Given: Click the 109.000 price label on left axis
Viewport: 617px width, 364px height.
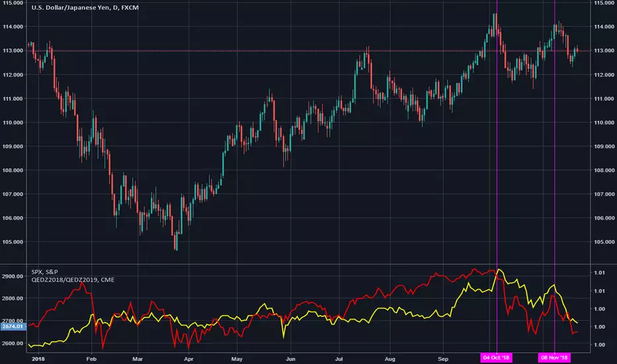Looking at the screenshot, I should pos(13,146).
